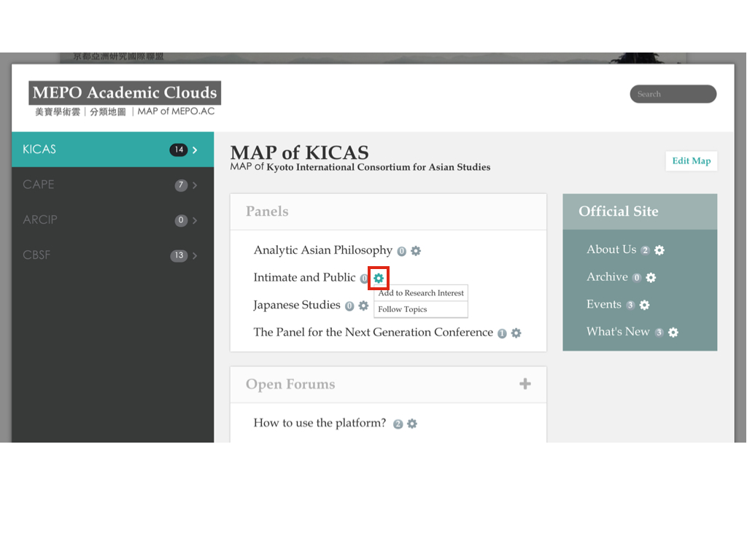Click the plus icon in Open Forums
Viewport: 747px width, 560px height.
coord(525,384)
